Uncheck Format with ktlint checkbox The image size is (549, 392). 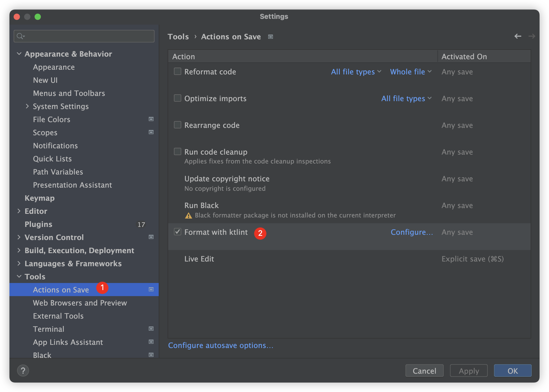click(178, 232)
